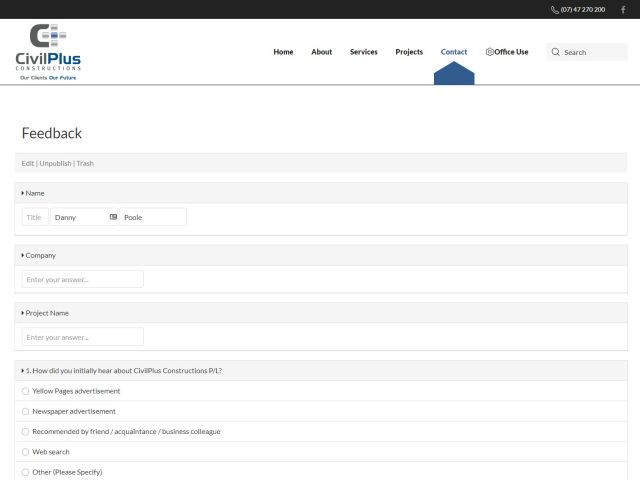
Task: Open the Facebook icon link
Action: tap(623, 9)
